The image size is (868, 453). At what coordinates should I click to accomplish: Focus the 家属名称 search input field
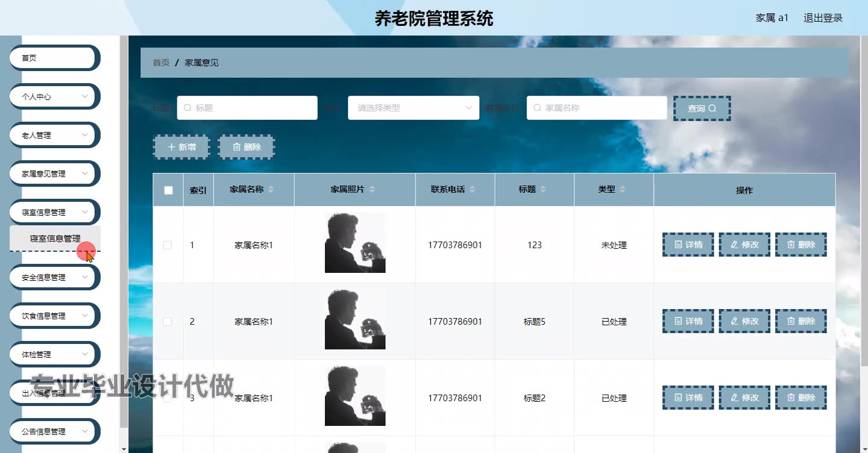597,108
